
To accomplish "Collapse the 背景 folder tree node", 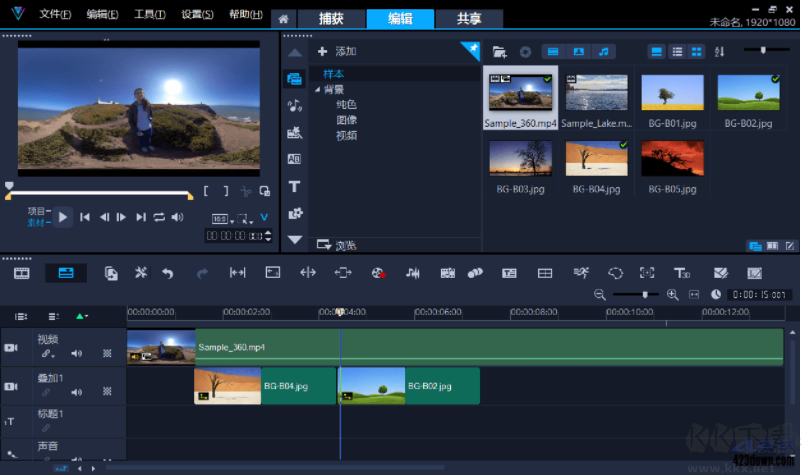I will 317,90.
